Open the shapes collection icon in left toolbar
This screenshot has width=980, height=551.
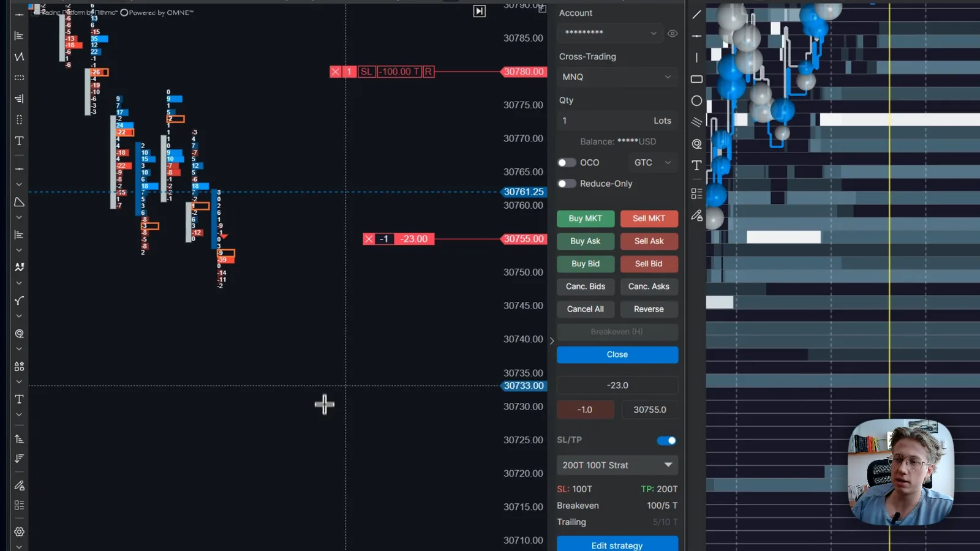click(19, 366)
